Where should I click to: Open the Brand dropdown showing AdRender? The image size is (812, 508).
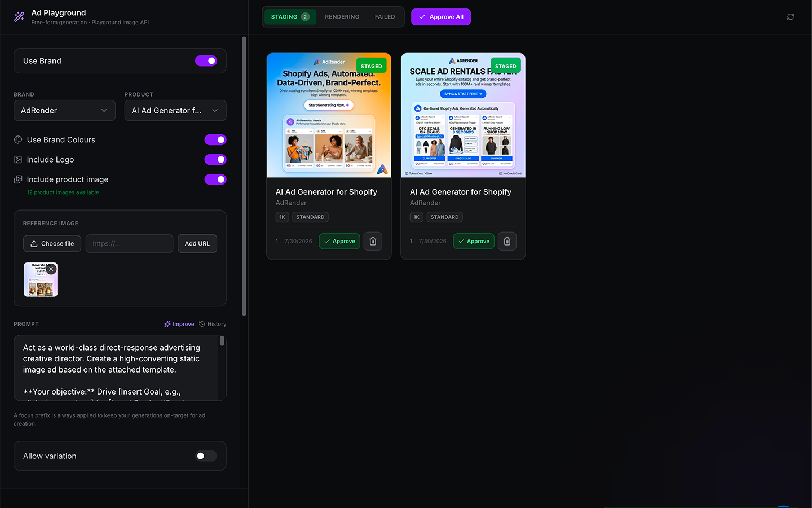[x=64, y=111]
